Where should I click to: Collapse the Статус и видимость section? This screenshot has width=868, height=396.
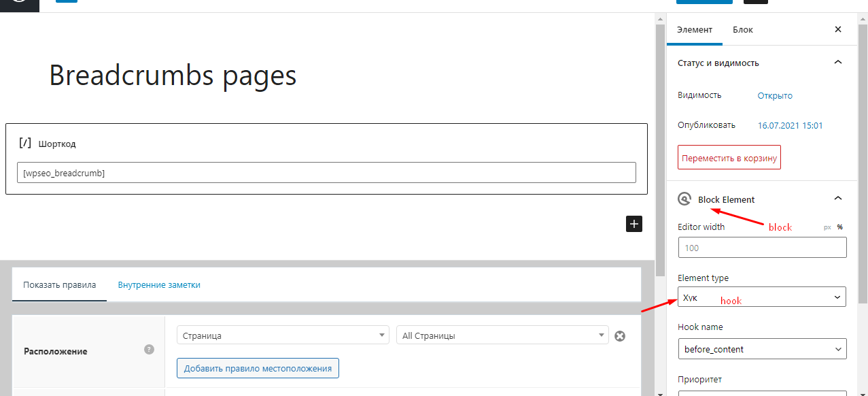click(x=838, y=63)
